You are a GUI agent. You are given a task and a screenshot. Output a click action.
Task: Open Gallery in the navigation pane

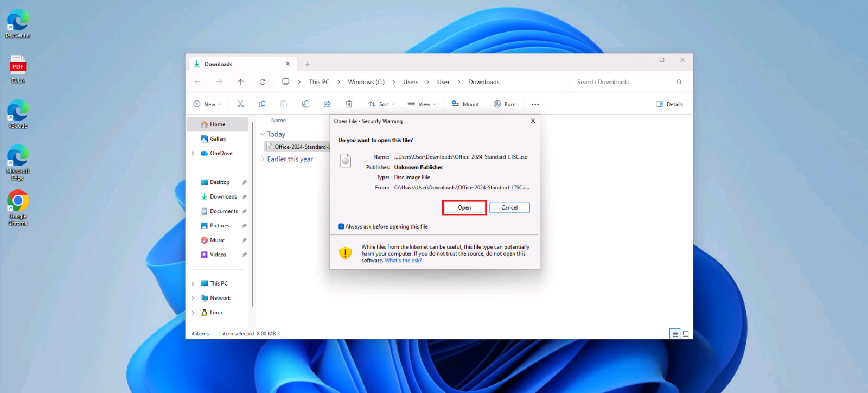[x=218, y=139]
